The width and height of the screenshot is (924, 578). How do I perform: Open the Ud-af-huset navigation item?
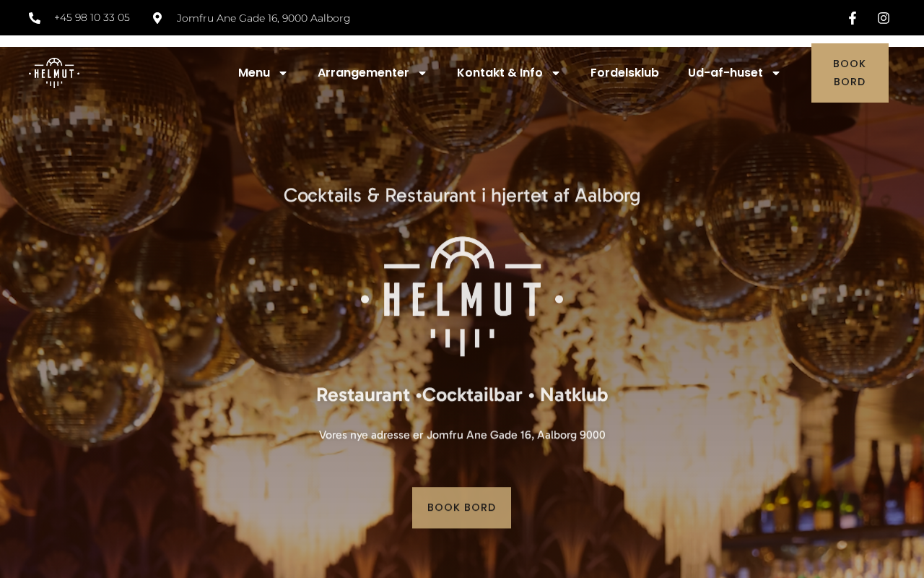(725, 73)
